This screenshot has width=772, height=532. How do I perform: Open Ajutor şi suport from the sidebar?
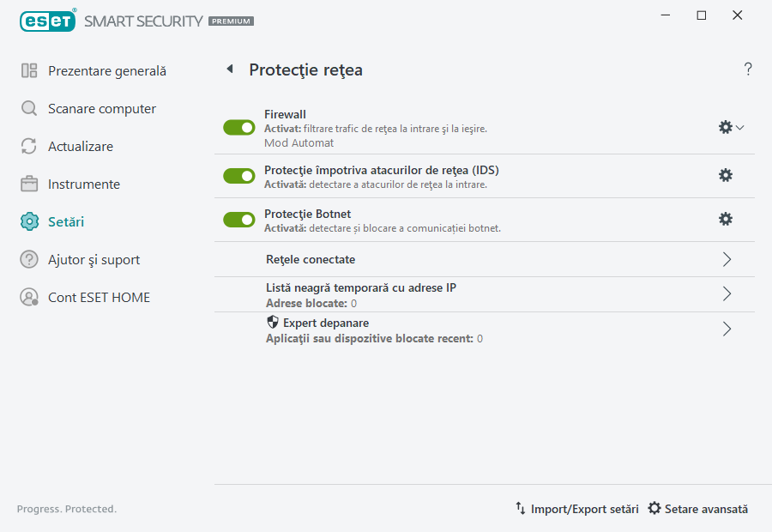28,259
